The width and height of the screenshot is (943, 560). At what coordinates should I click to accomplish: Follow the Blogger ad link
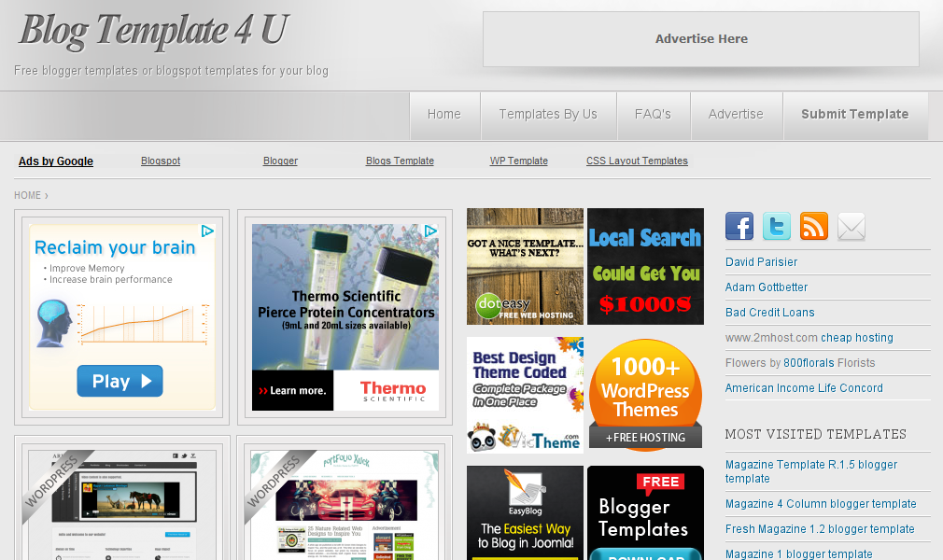280,161
